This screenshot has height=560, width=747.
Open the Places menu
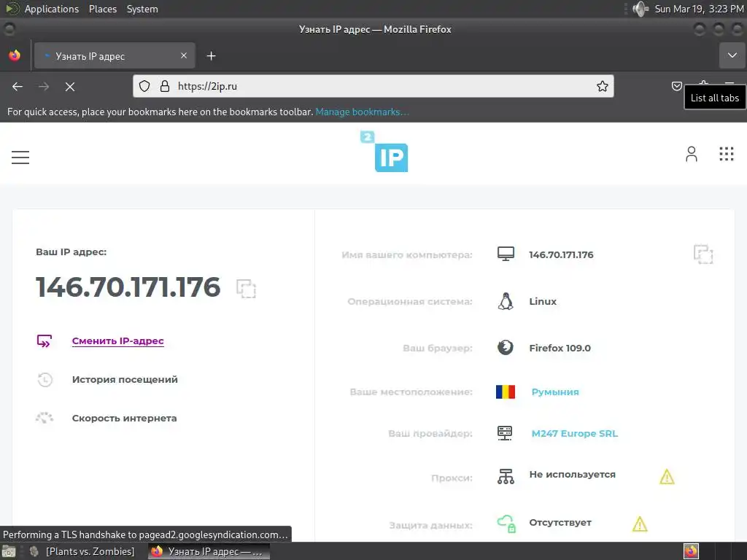point(103,9)
